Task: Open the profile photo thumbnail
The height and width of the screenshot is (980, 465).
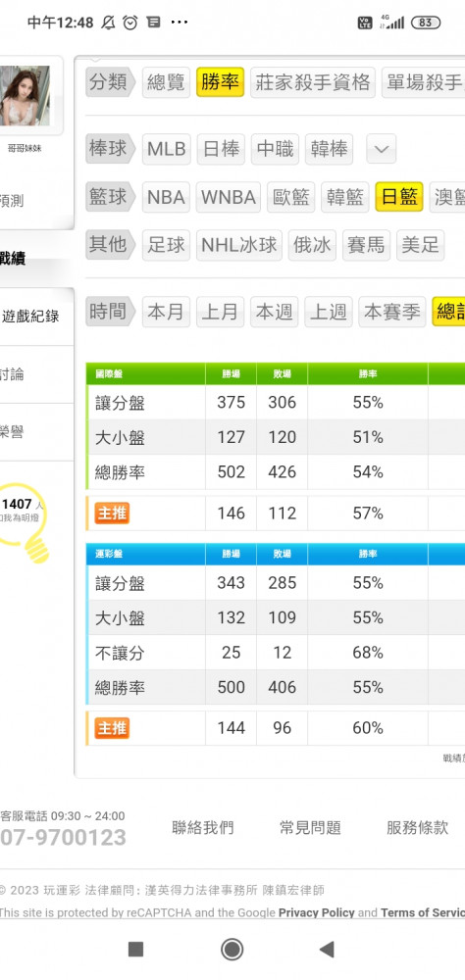Action: click(x=26, y=96)
